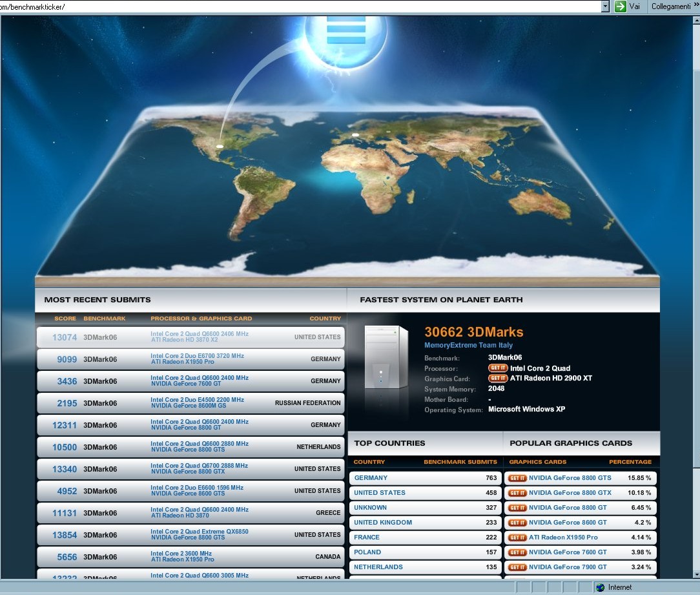This screenshot has width=700, height=595.
Task: Click the vertical scrollbar thumb
Action: 696,269
